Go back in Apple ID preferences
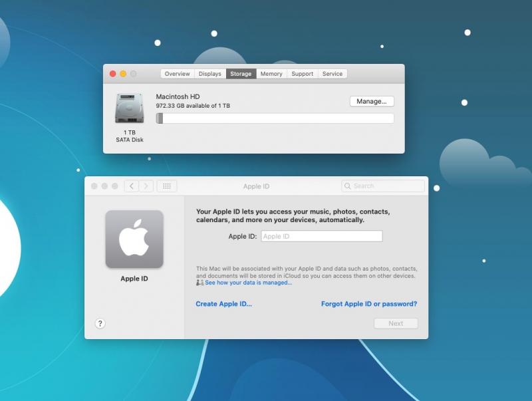The height and width of the screenshot is (401, 532). point(132,186)
